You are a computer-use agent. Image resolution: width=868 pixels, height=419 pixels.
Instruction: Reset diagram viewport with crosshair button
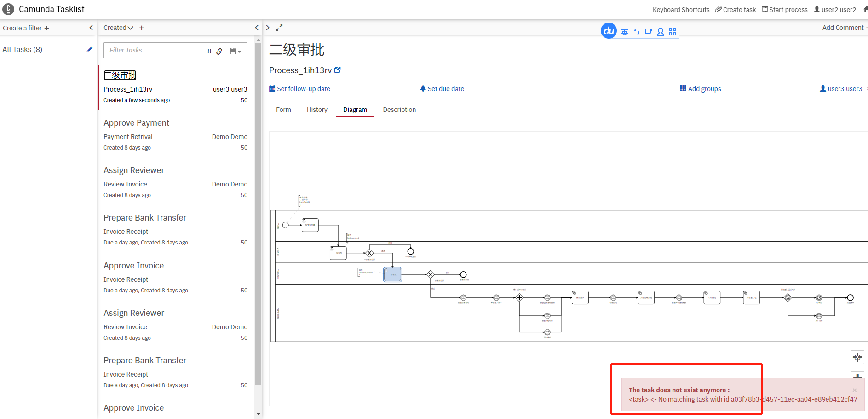(857, 357)
